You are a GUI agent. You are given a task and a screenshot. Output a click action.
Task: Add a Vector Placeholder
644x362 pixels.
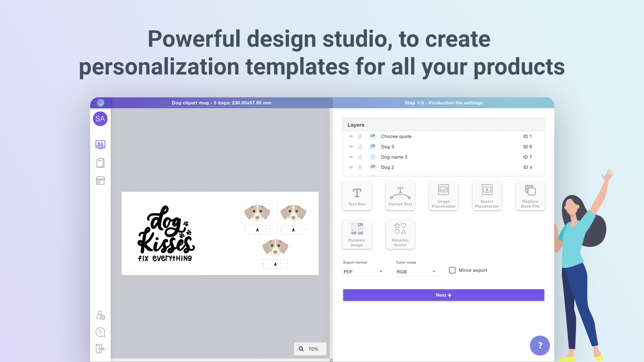[487, 196]
